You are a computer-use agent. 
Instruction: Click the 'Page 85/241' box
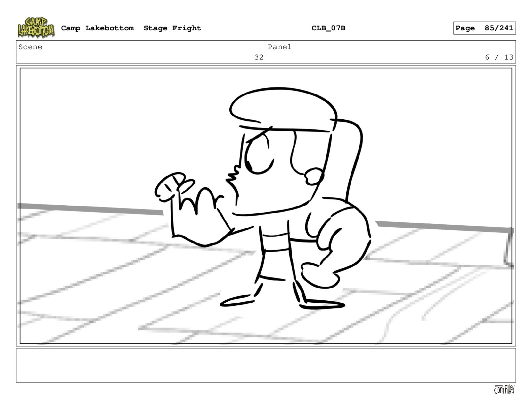coord(484,28)
